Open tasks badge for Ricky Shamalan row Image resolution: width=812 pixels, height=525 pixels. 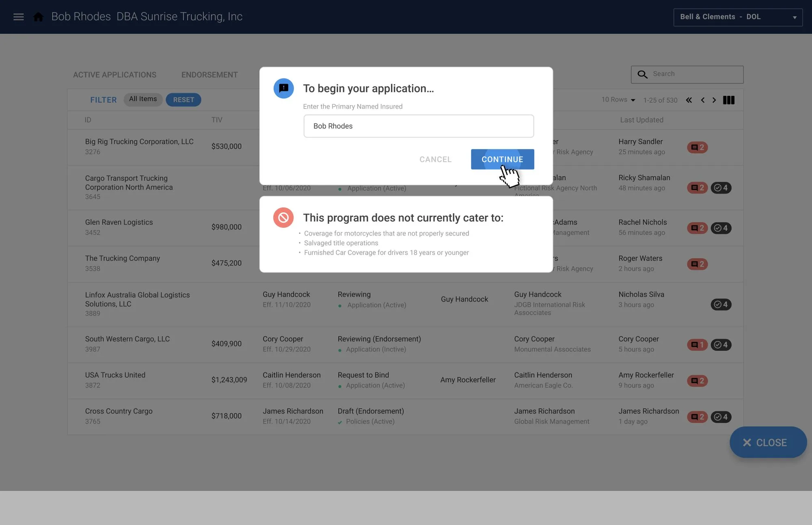(721, 188)
